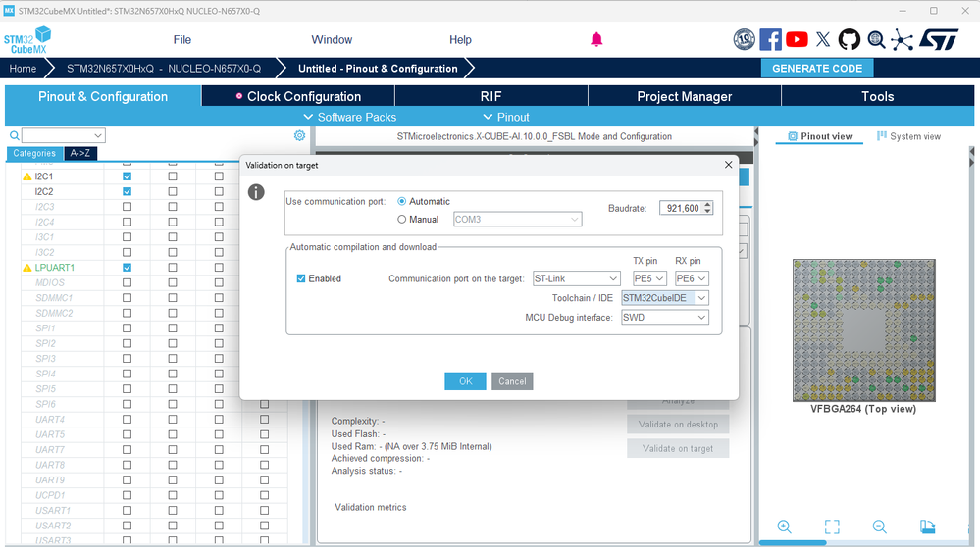980x552 pixels.
Task: Click OK in Validation on target dialog
Action: 465,381
